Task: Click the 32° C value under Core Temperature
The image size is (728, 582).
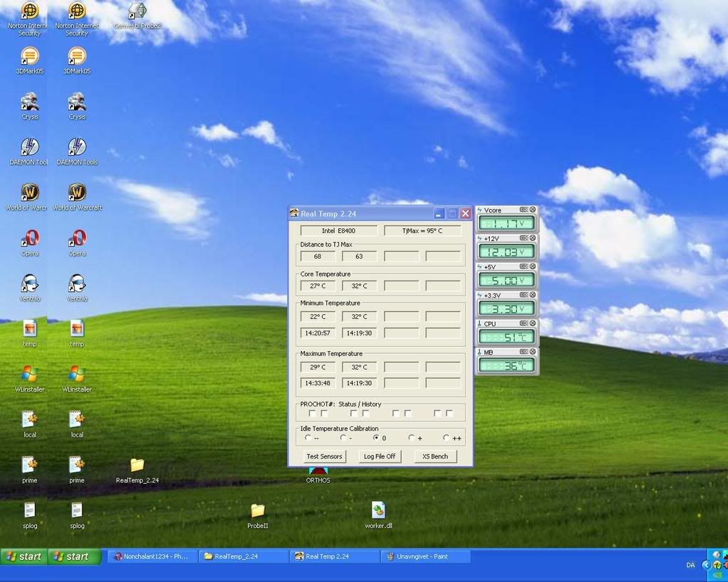Action: tap(359, 286)
